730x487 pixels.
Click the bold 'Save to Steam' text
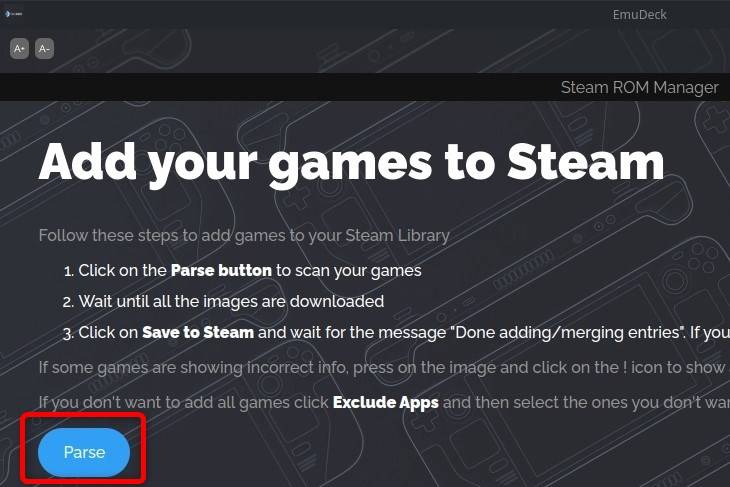point(198,332)
